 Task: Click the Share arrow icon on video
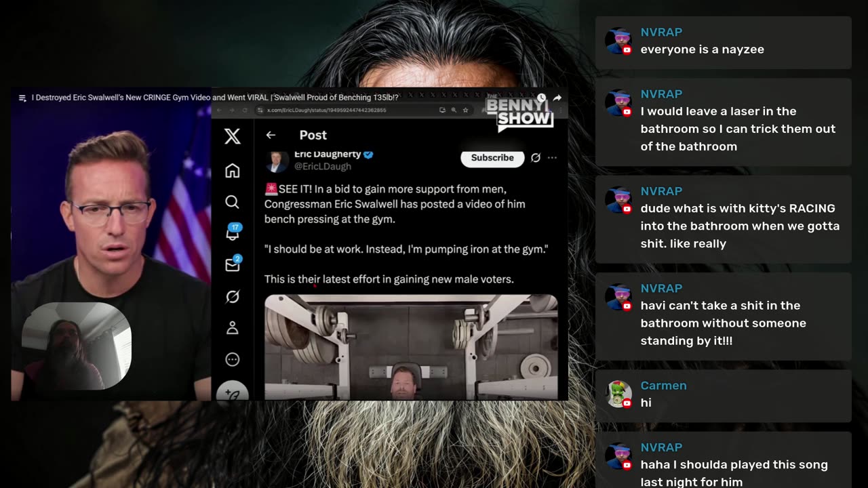point(557,98)
